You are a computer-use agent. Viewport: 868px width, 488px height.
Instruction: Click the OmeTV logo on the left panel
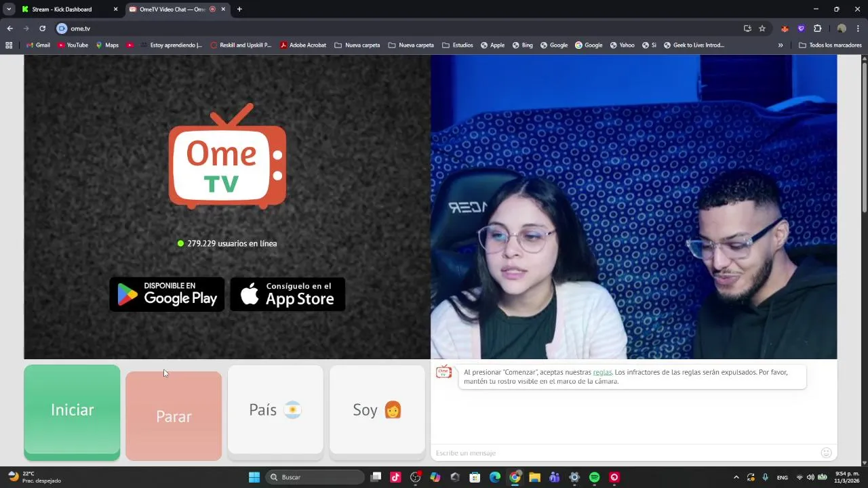click(x=227, y=156)
